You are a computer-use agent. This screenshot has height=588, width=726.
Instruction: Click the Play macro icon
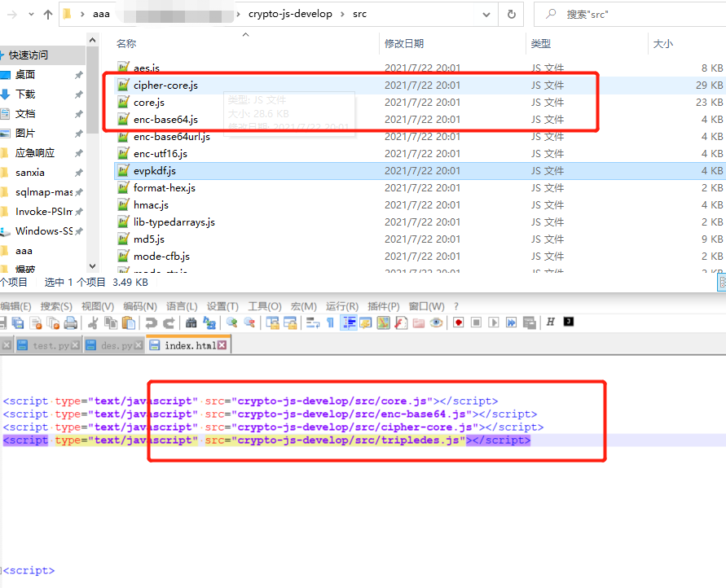pyautogui.click(x=494, y=323)
